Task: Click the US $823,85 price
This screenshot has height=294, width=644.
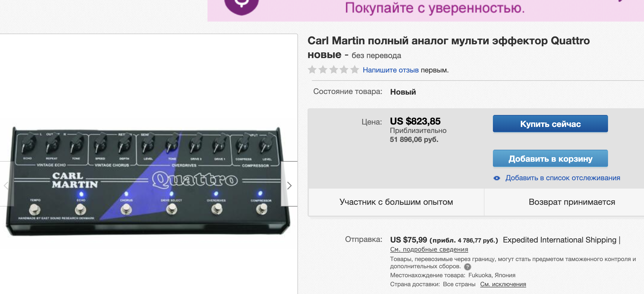Action: [x=415, y=121]
